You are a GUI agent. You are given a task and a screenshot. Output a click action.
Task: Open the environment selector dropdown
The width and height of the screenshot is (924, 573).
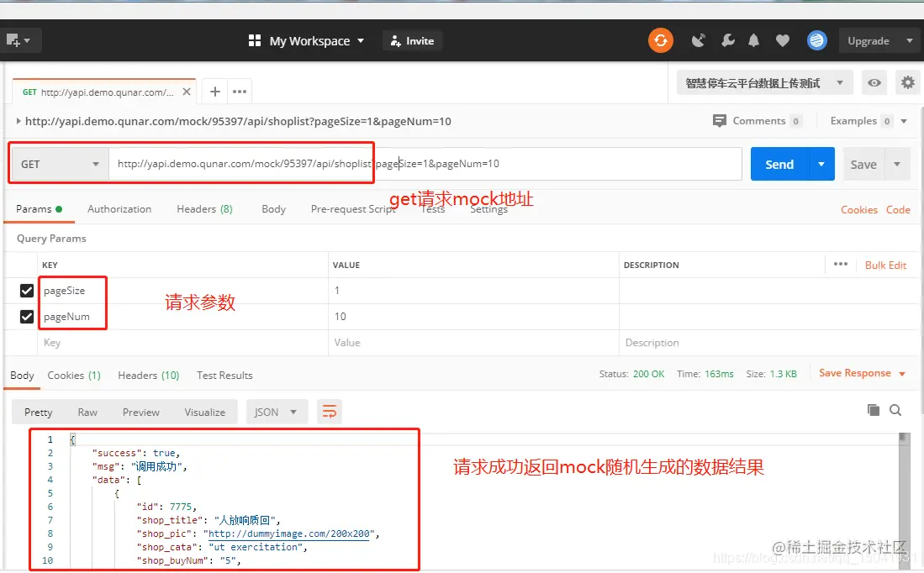click(x=765, y=83)
